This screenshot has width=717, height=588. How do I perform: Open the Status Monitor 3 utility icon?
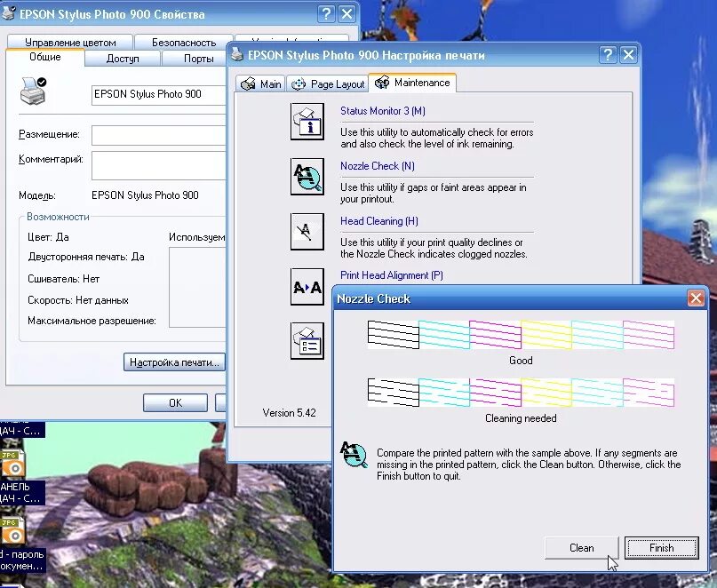307,122
